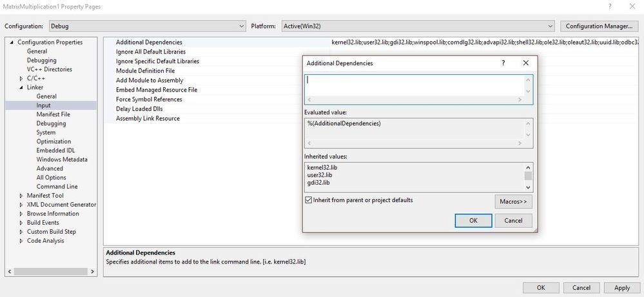Select the Linker System page
Viewport: 644px width, 297px height.
(46, 132)
